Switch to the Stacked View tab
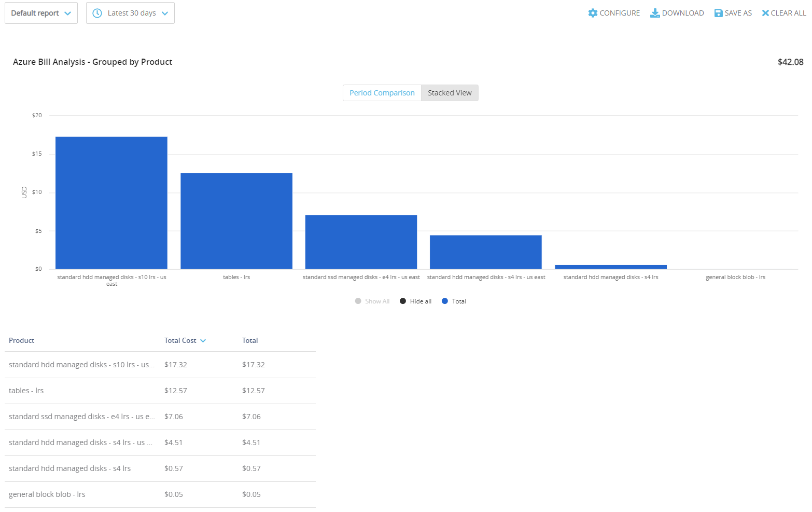 (x=450, y=93)
